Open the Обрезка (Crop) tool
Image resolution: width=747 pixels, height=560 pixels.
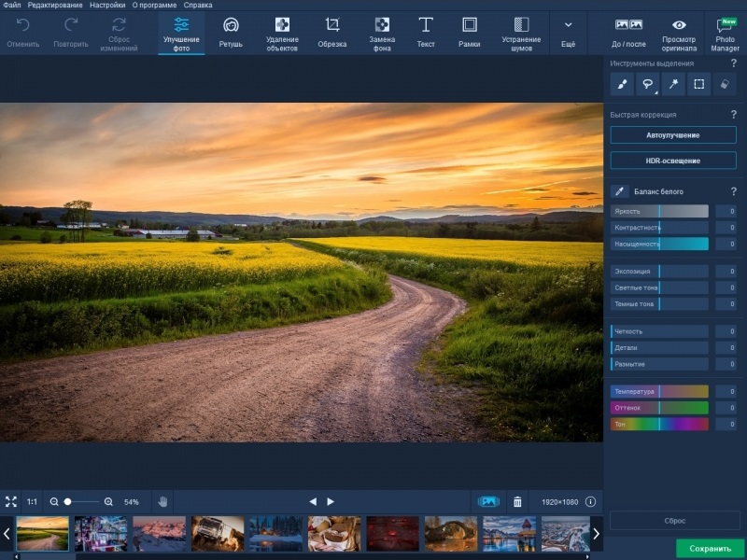click(331, 32)
